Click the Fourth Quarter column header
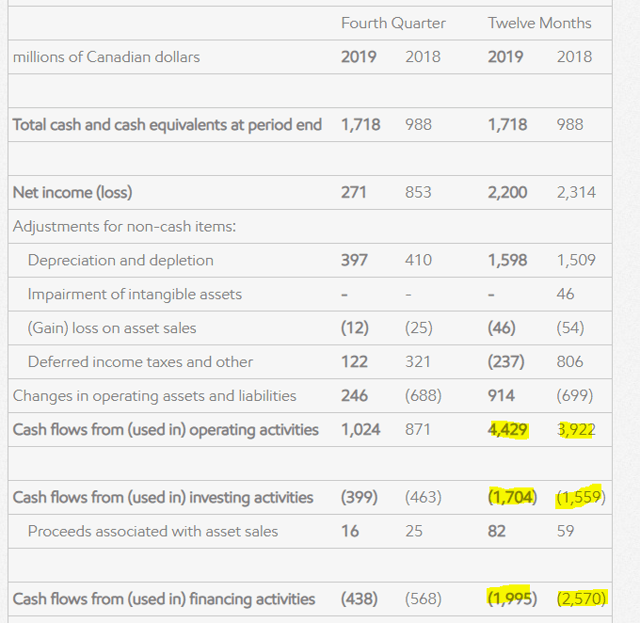Viewport: 640px width, 623px height. 393,23
